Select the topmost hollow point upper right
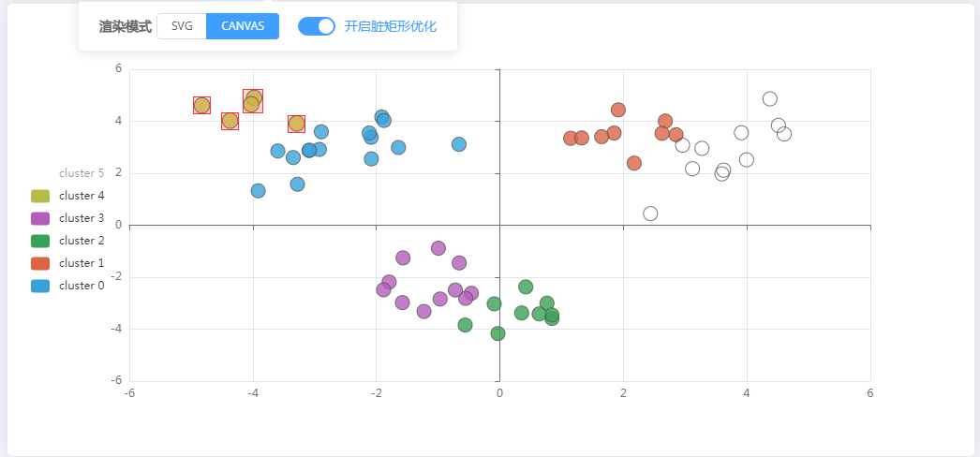 tap(770, 98)
